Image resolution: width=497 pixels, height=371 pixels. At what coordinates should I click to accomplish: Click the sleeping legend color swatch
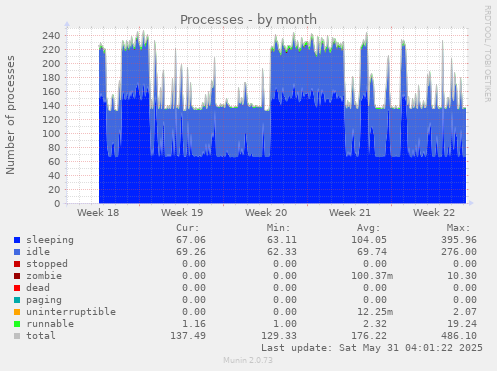[x=17, y=240]
